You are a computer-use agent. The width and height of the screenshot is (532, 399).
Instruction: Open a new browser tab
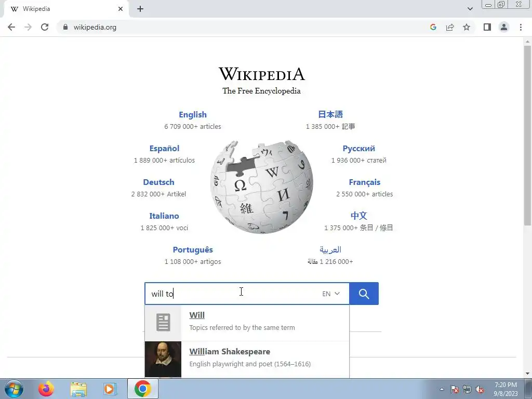click(140, 9)
